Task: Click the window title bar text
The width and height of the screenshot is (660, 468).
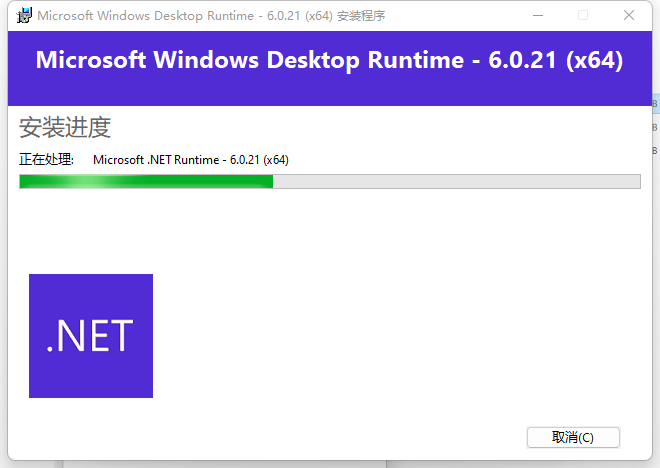Action: click(x=211, y=16)
